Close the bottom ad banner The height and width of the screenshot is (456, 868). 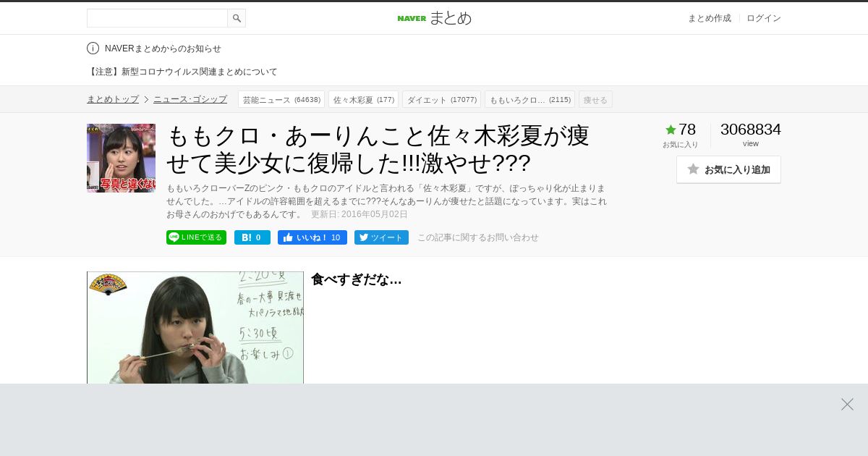click(847, 404)
